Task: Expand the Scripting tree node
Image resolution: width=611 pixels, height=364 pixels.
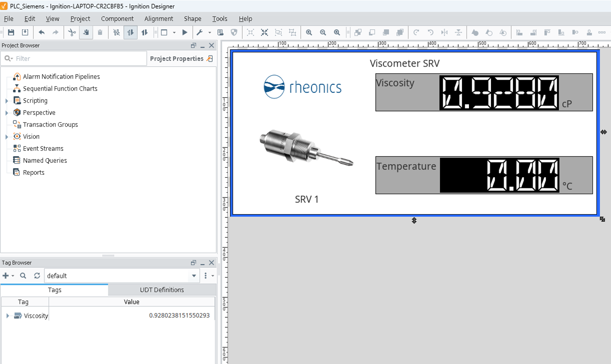Action: tap(7, 101)
